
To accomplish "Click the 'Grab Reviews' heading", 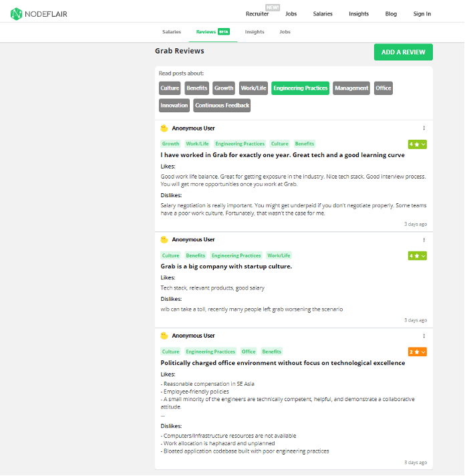I will 179,51.
